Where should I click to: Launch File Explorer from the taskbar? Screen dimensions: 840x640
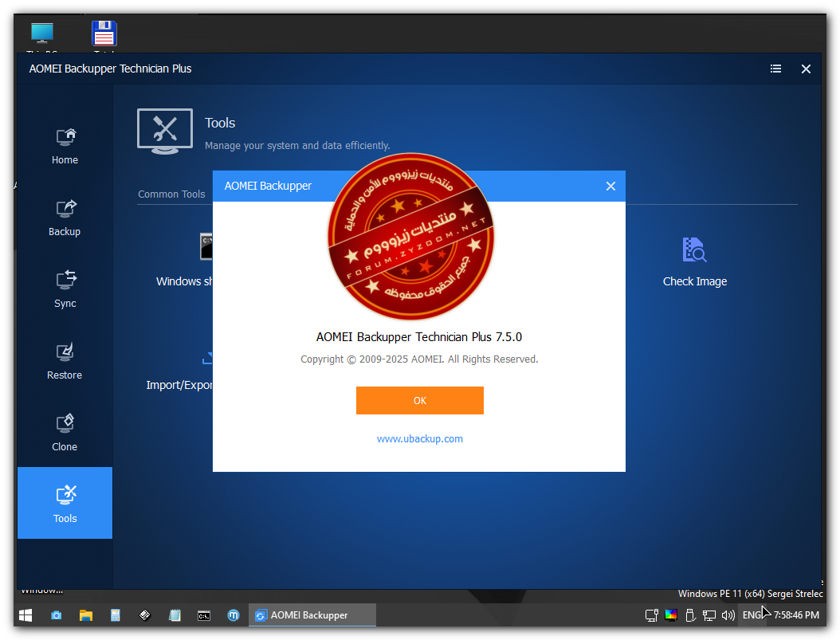[86, 615]
